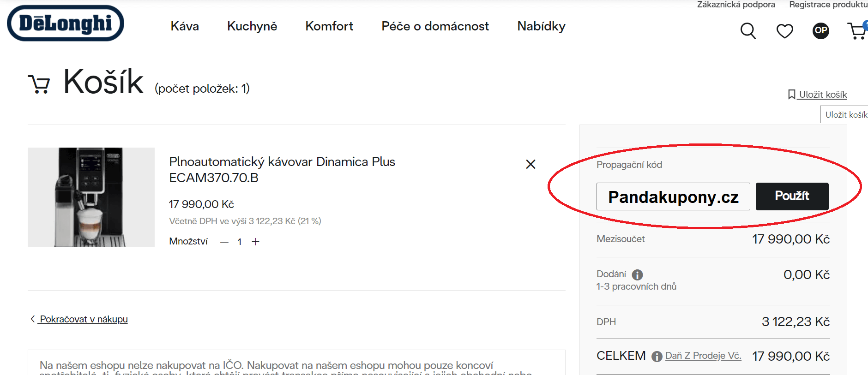The image size is (868, 375).
Task: Click the info icon next to CELKEM
Action: [657, 357]
